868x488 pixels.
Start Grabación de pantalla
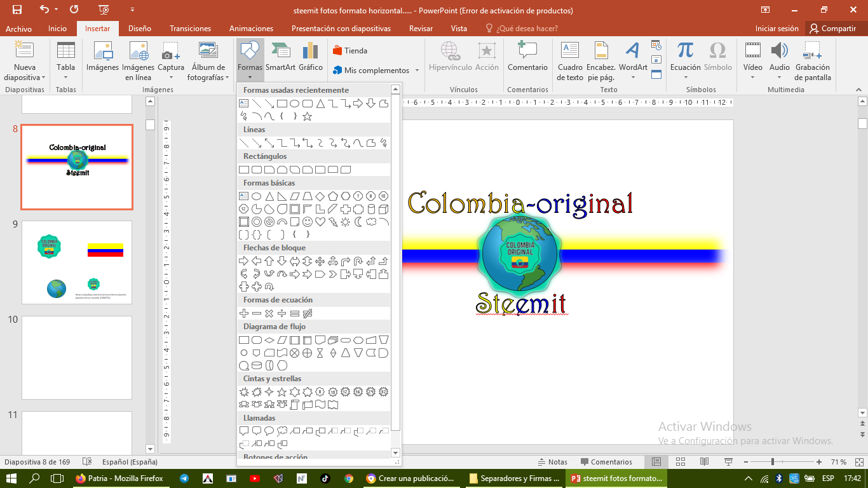(x=813, y=62)
